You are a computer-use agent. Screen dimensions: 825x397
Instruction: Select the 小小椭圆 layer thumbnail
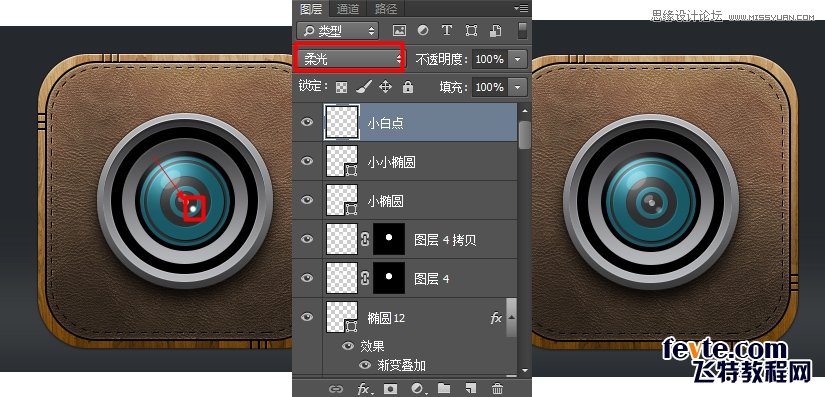click(342, 161)
